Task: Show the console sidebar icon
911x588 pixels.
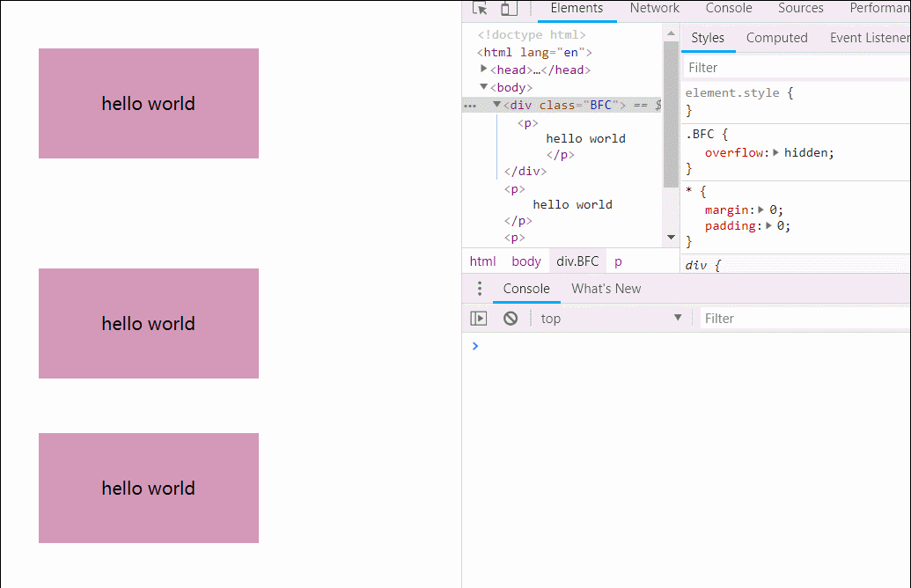Action: [478, 319]
